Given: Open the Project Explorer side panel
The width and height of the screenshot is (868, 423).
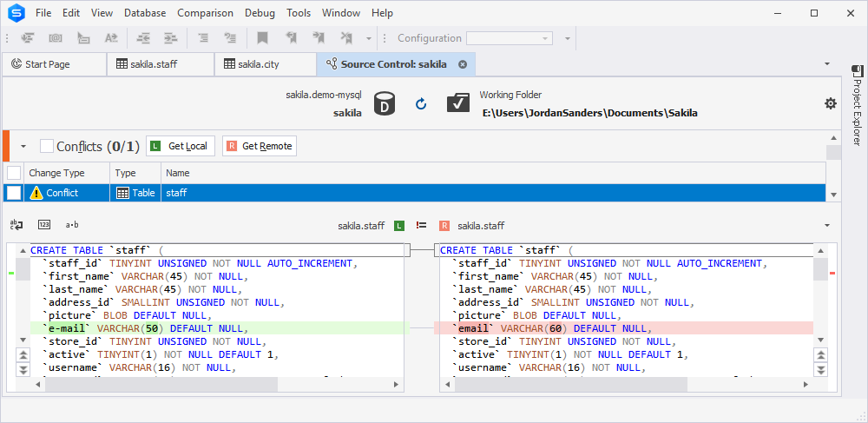Looking at the screenshot, I should tap(857, 105).
